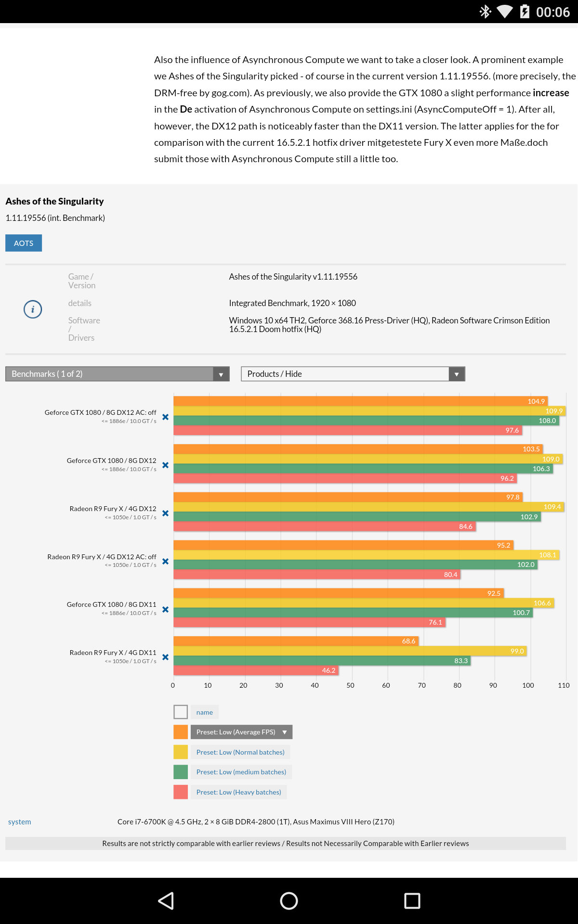Remove Geforce GTX 1080 DX12 AC: off row
This screenshot has width=578, height=924.
point(165,417)
